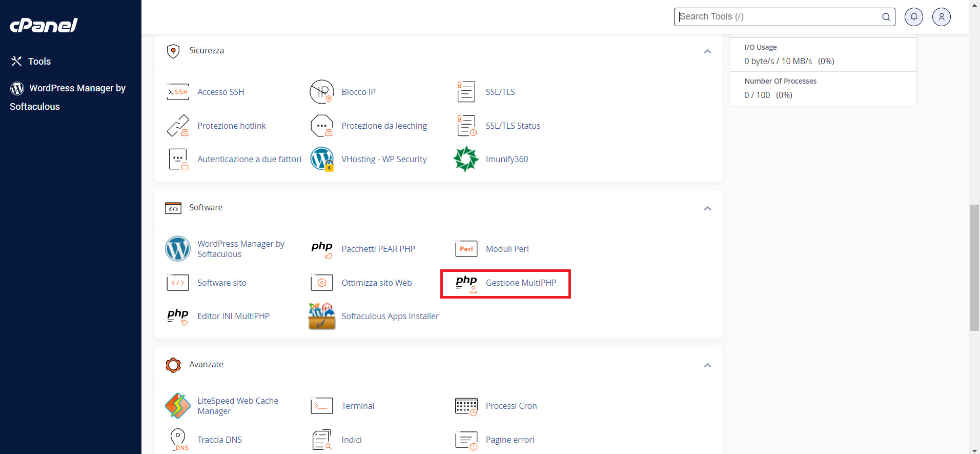
Task: Select Tools in the sidebar
Action: (31, 62)
